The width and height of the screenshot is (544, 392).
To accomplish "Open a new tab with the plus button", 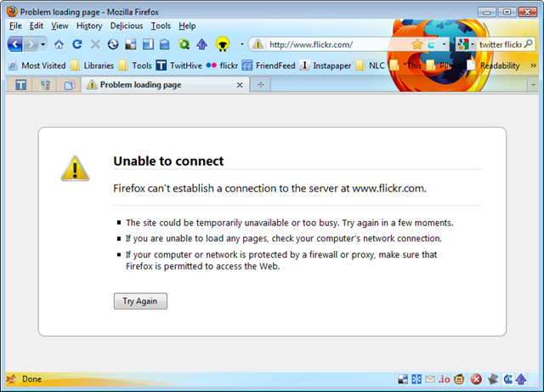I will [261, 85].
